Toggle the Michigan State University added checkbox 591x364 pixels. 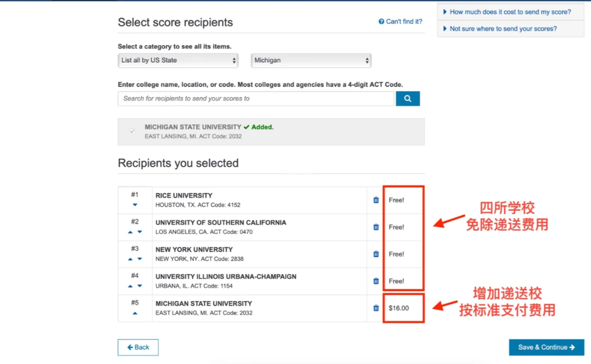coord(132,131)
